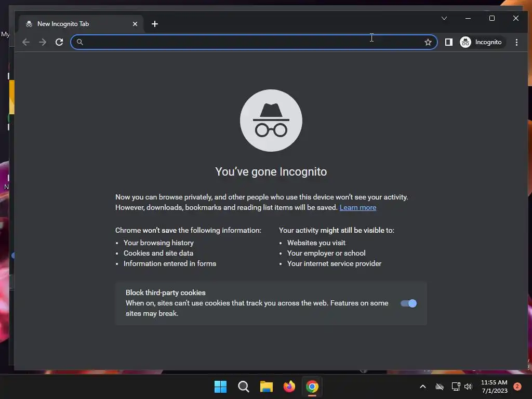Open the volume speaker tray icon

pos(468,387)
